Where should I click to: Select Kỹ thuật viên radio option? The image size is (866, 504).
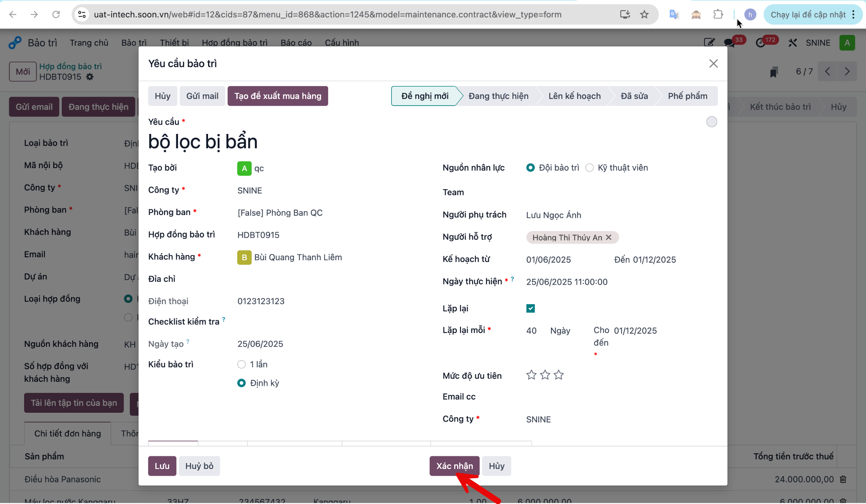tap(589, 168)
